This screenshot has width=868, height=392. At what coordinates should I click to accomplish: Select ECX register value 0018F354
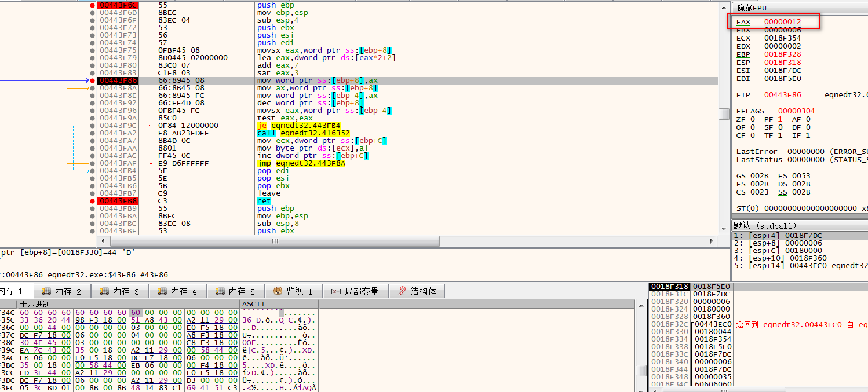(x=782, y=38)
